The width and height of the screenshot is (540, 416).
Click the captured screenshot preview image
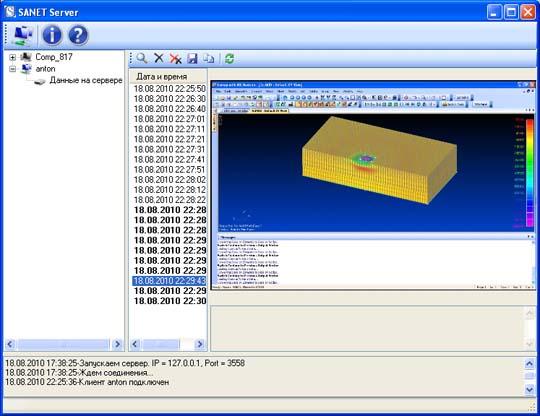click(373, 185)
